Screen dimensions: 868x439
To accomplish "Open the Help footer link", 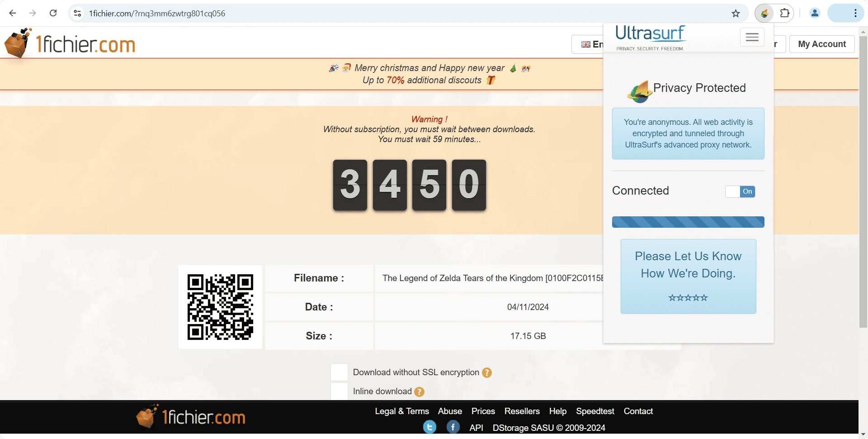I will 558,411.
